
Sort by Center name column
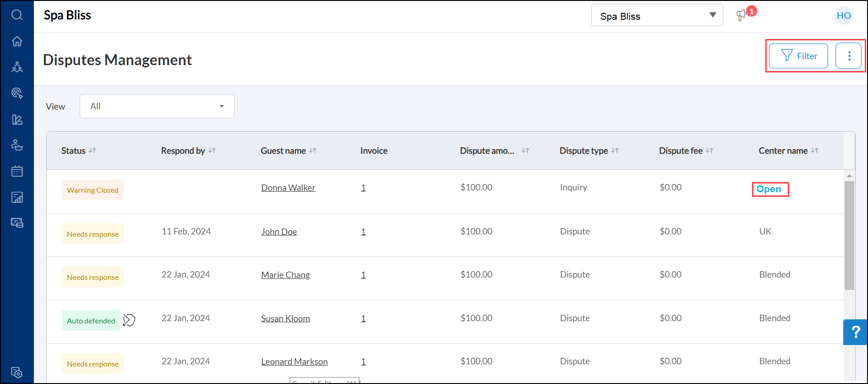[x=814, y=150]
